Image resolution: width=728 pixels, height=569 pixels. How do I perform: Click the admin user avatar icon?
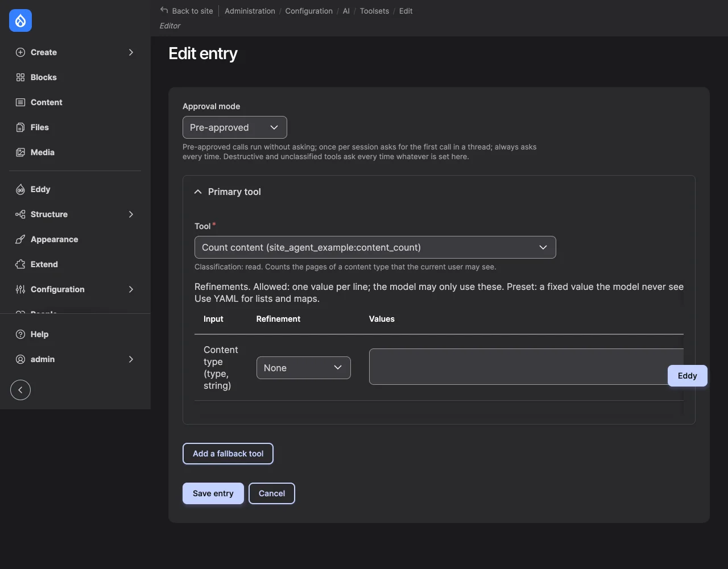(20, 359)
